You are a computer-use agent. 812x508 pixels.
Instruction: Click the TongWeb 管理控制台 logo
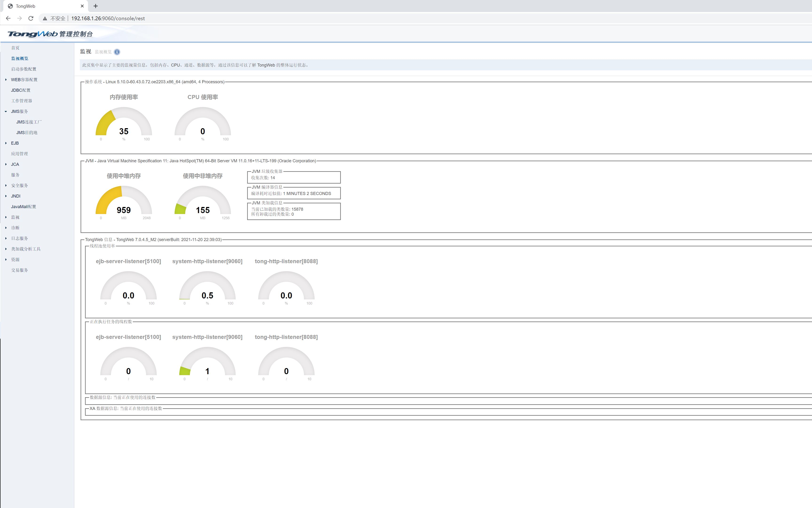[x=50, y=34]
